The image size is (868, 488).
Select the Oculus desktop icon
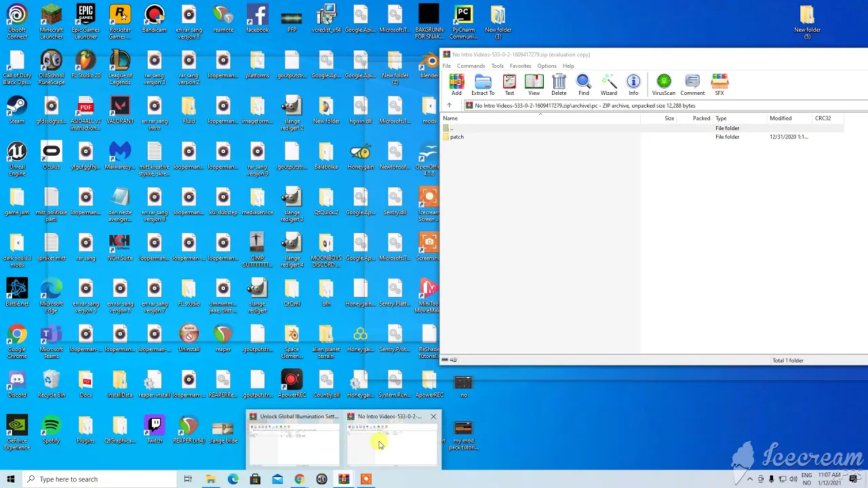(x=51, y=156)
